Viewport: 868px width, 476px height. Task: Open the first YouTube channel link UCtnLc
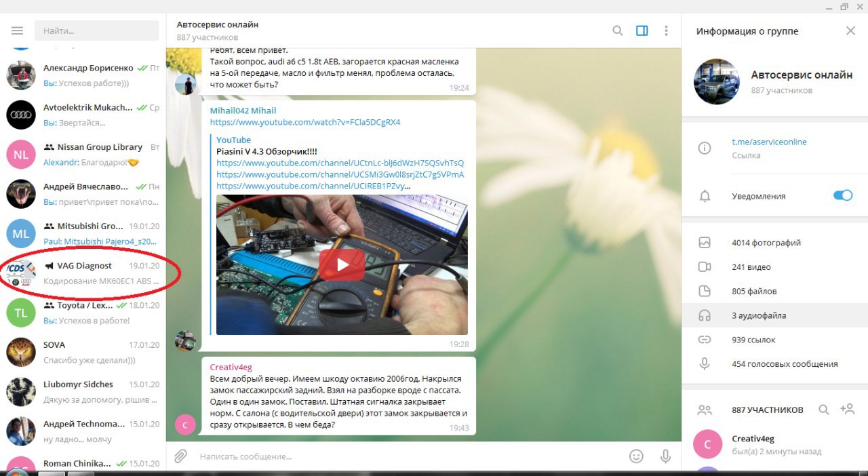pos(340,163)
